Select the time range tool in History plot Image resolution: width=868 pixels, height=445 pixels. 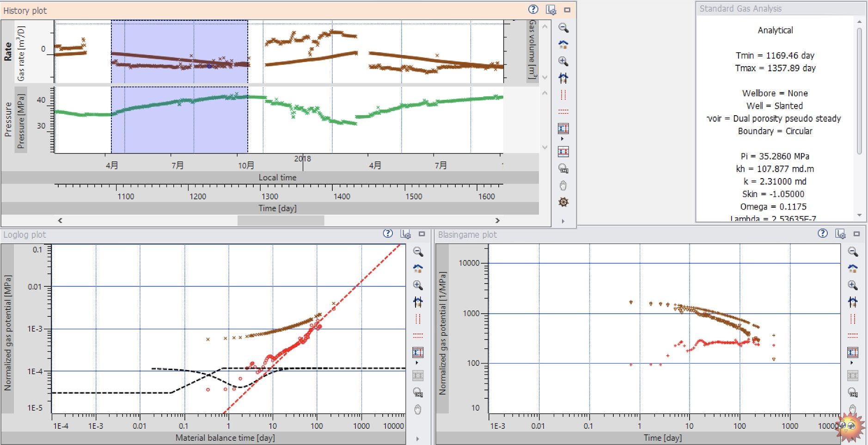coord(563,128)
